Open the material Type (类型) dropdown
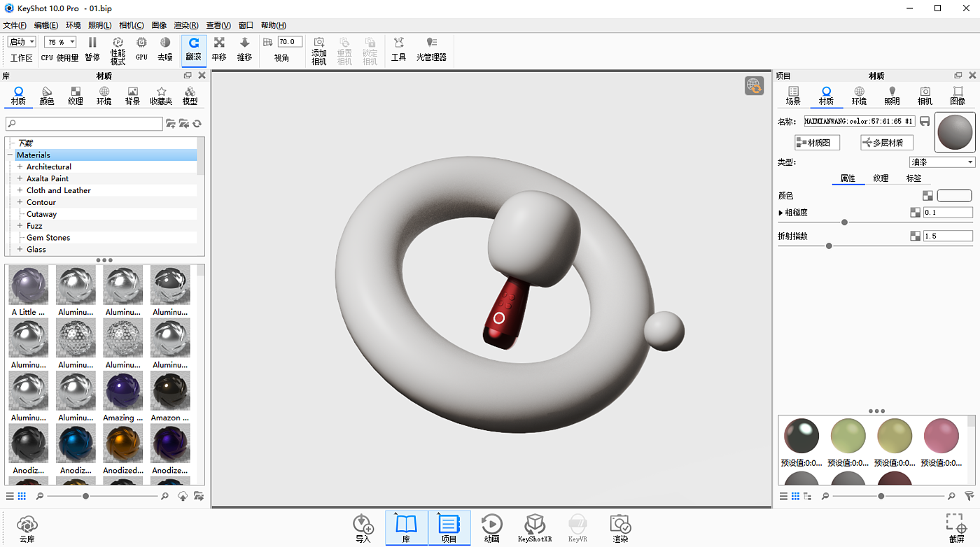Viewport: 980px width, 547px height. [941, 162]
